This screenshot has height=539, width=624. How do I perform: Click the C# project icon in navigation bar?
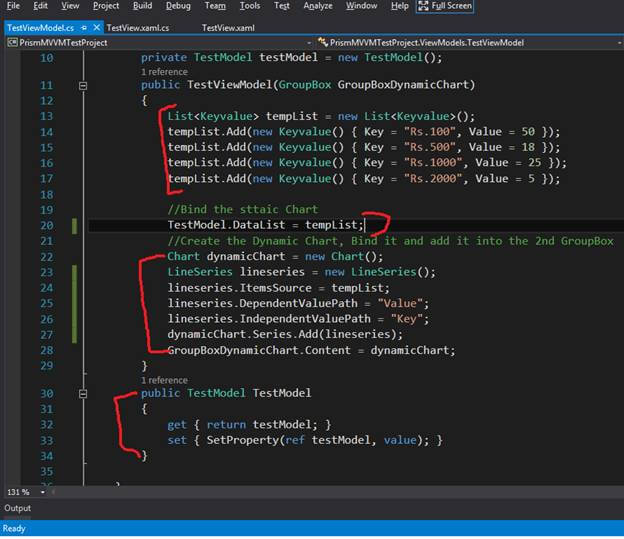13,43
